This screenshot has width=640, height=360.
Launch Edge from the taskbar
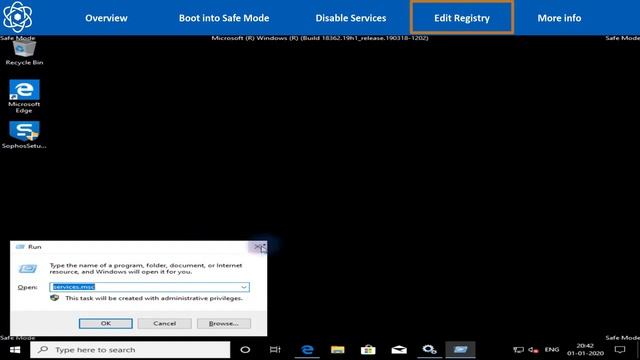click(x=307, y=350)
